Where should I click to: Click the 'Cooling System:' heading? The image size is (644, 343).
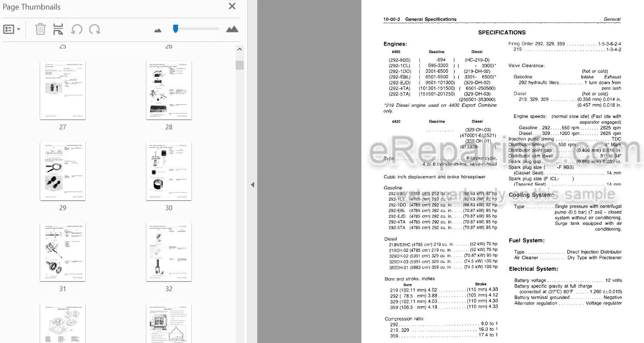click(x=531, y=195)
